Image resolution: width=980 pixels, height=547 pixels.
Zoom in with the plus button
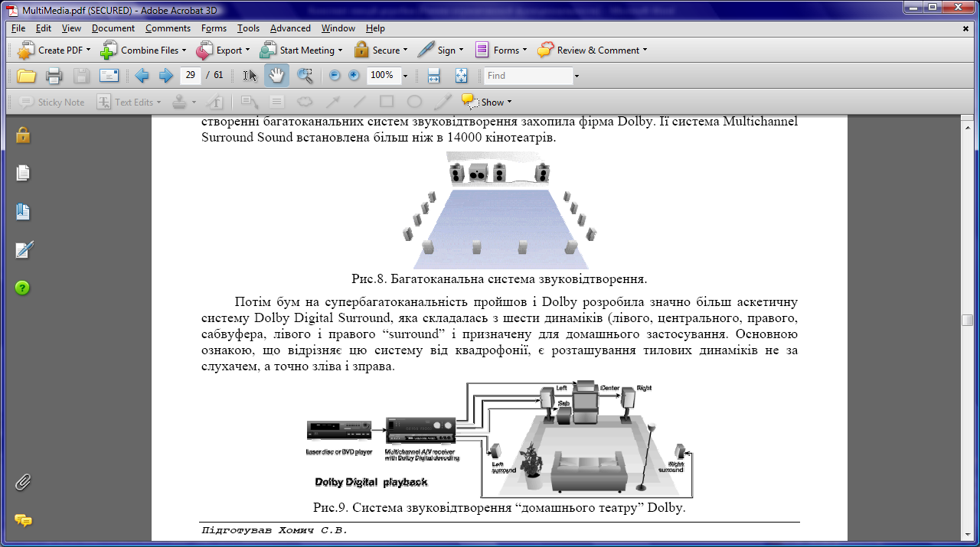pyautogui.click(x=354, y=75)
